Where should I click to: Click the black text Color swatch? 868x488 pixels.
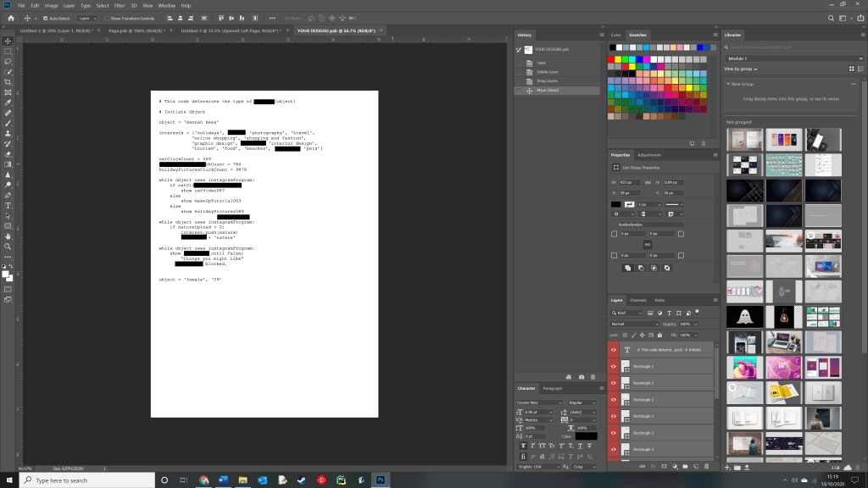pyautogui.click(x=587, y=435)
